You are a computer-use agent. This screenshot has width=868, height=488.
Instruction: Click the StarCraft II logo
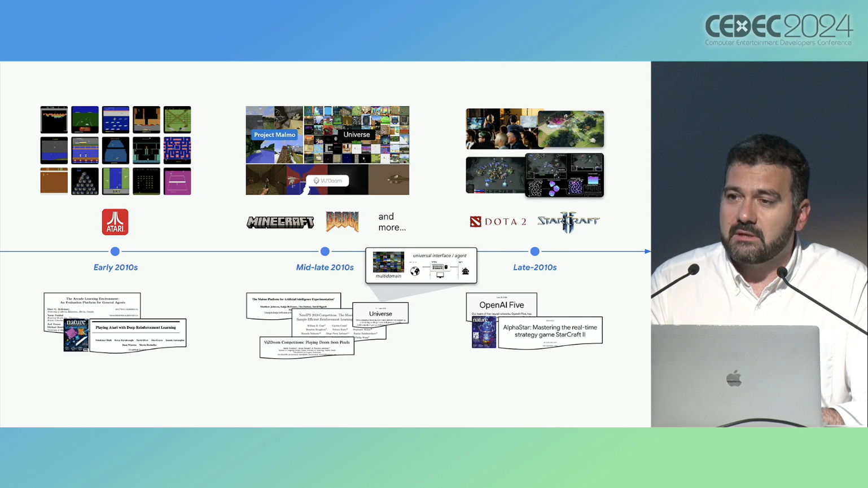click(568, 222)
